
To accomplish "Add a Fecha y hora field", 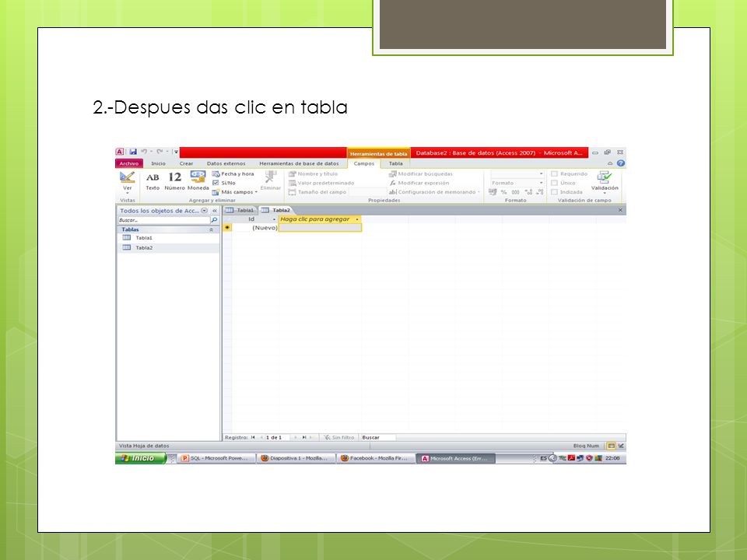I will [x=233, y=173].
